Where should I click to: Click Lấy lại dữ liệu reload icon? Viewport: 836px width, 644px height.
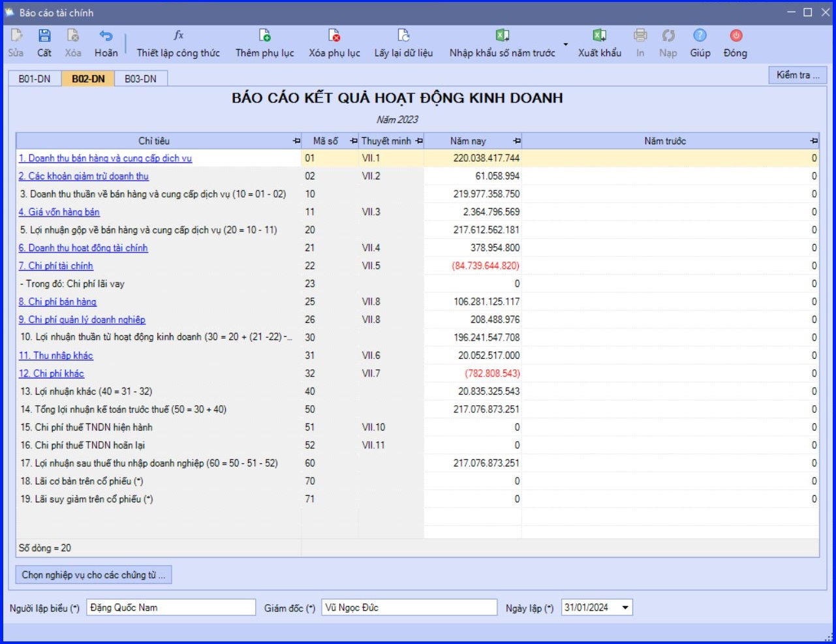point(403,36)
